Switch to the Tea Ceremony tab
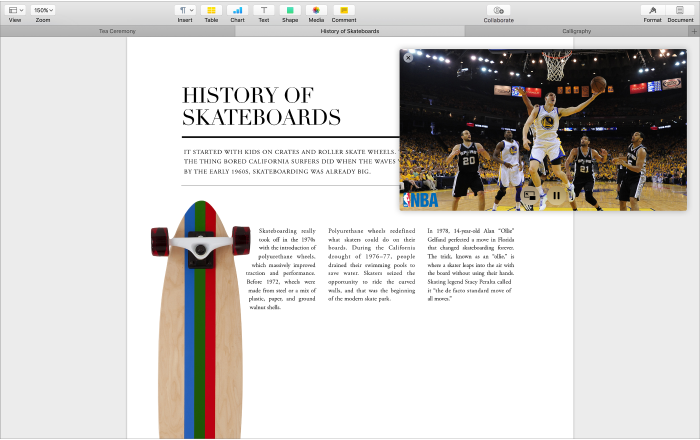Image resolution: width=700 pixels, height=440 pixels. pyautogui.click(x=117, y=31)
